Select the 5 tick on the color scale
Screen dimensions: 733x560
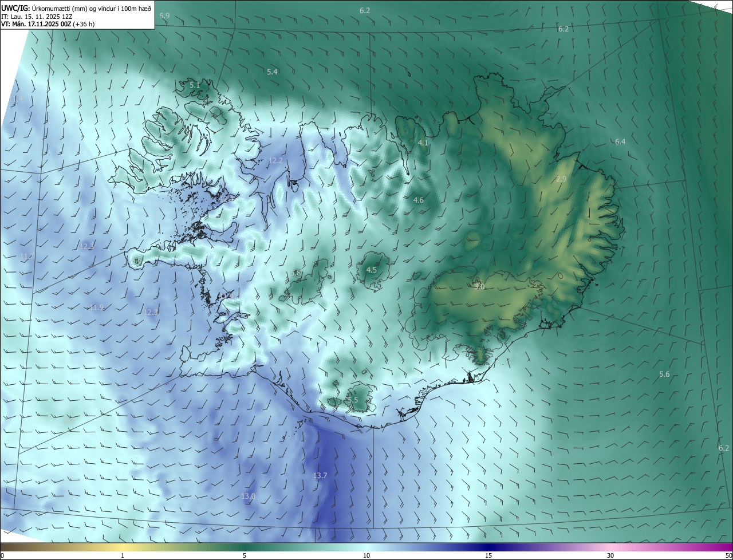tap(245, 555)
